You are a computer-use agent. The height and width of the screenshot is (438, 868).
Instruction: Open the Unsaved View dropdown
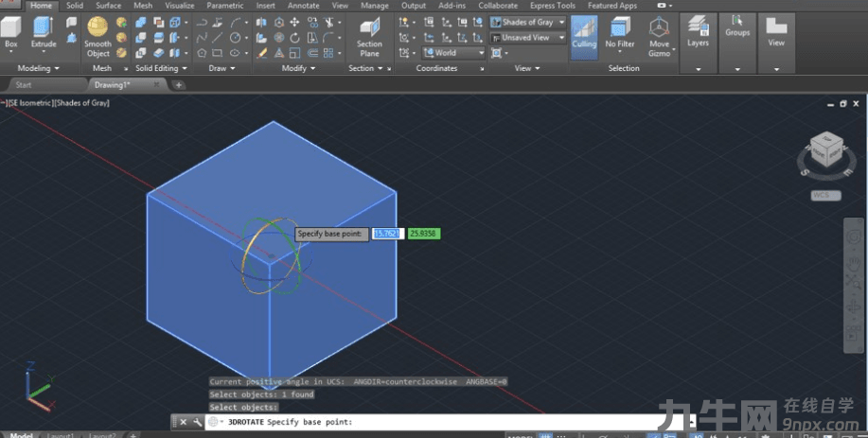click(528, 38)
